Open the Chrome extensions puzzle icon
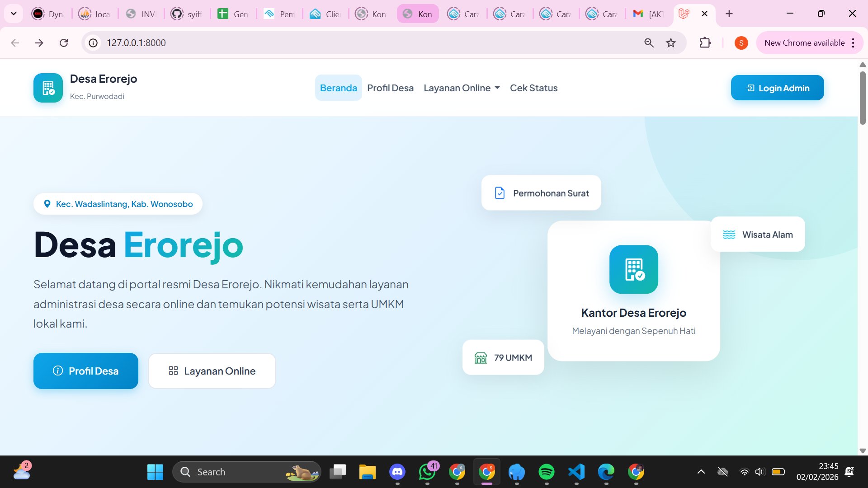Screen dimensions: 868x488 [705, 43]
